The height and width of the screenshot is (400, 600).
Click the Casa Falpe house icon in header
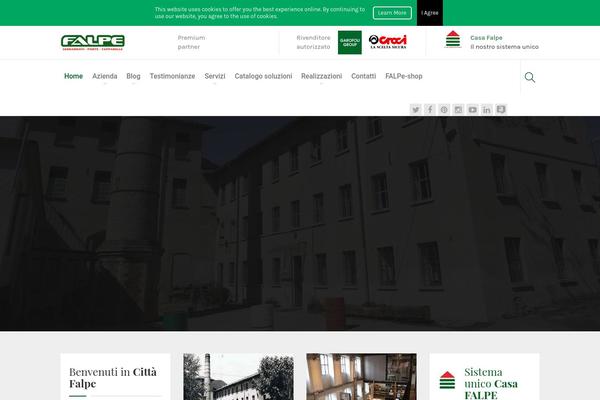point(453,39)
